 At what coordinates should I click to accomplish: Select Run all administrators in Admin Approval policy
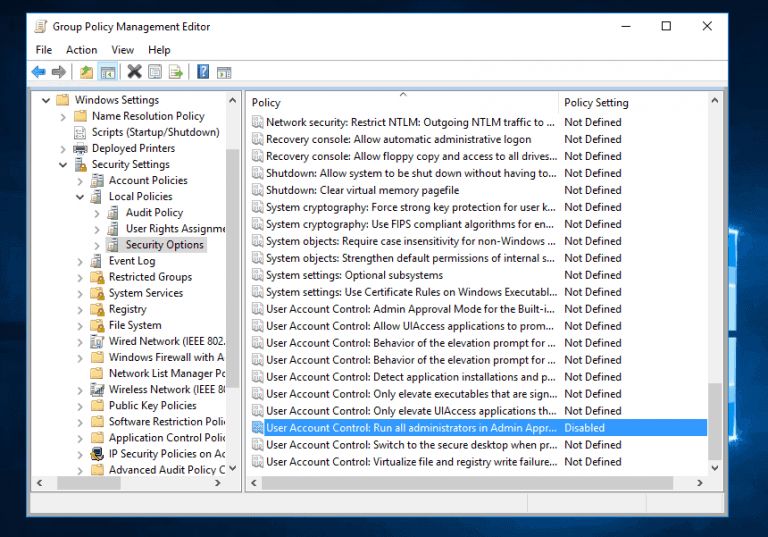(411, 428)
